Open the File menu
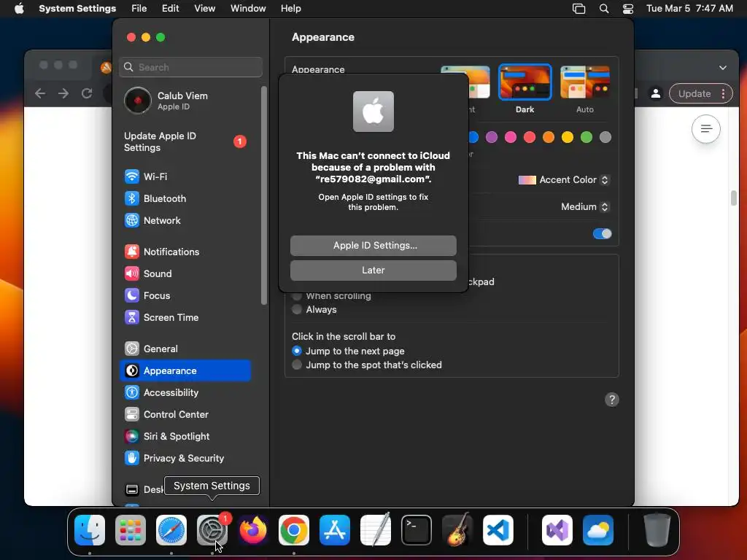The image size is (747, 560). pyautogui.click(x=139, y=9)
